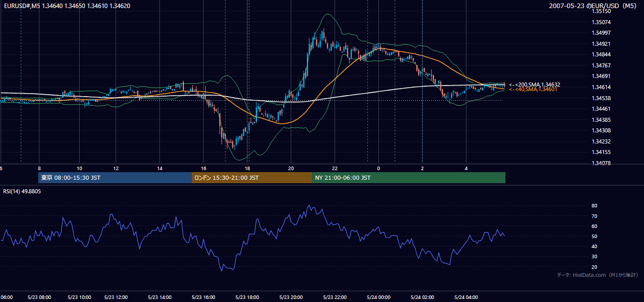Click price axis label 1.34078
Screen dimensions: 644x302
coord(601,163)
